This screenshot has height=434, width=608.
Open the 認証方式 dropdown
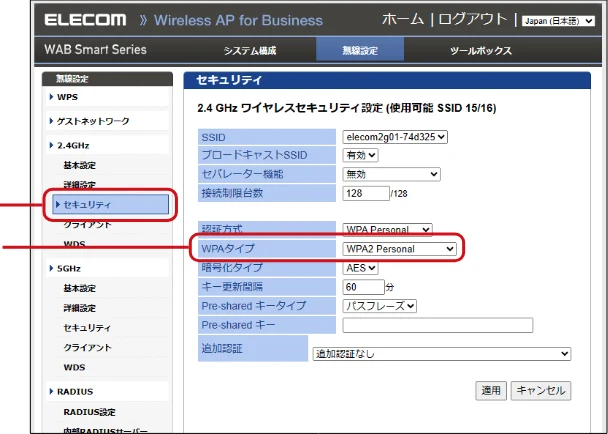point(387,230)
